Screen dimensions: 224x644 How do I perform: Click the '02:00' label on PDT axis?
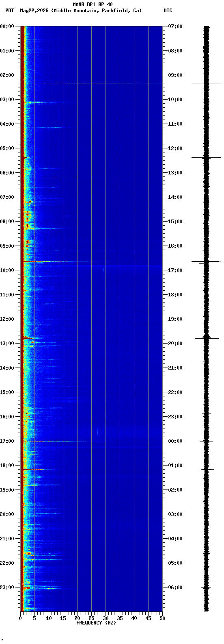(7, 75)
